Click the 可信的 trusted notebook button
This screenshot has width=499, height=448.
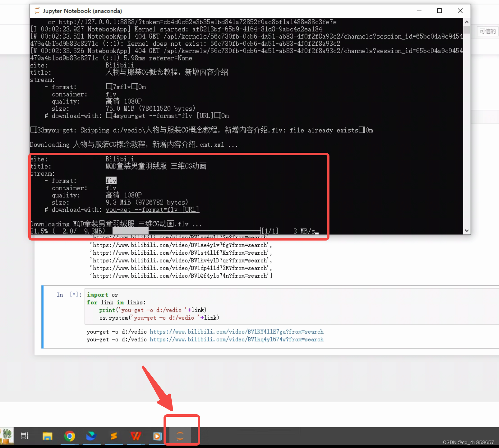[488, 31]
